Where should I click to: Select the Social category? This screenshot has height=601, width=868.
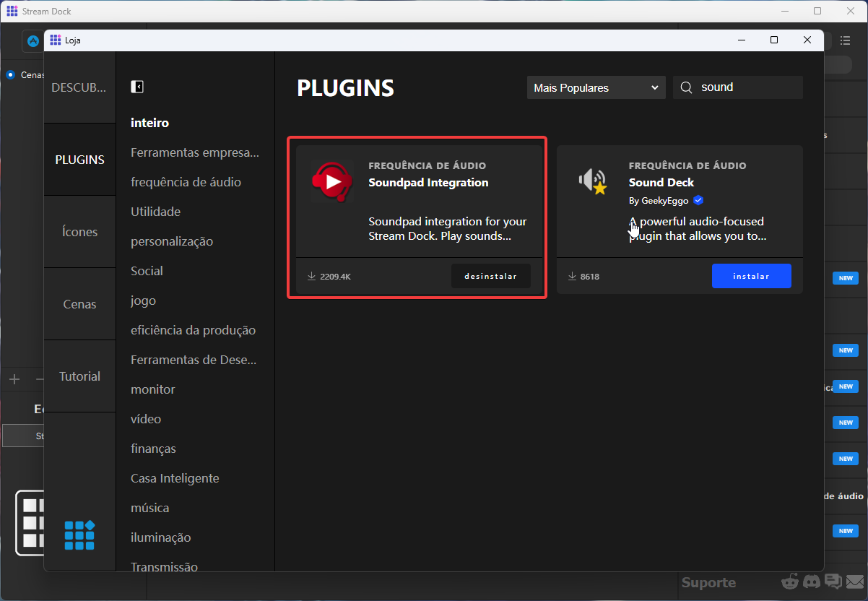147,271
